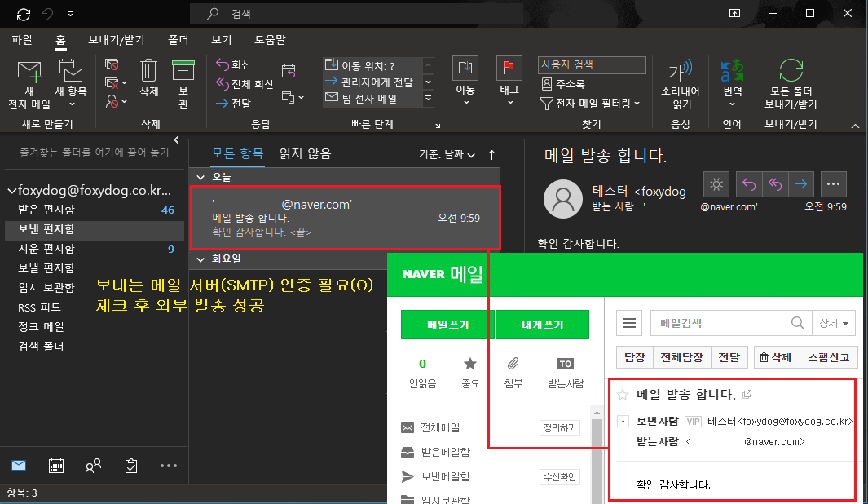Open the 받은 편지함 folder
868x504 pixels.
point(94,210)
